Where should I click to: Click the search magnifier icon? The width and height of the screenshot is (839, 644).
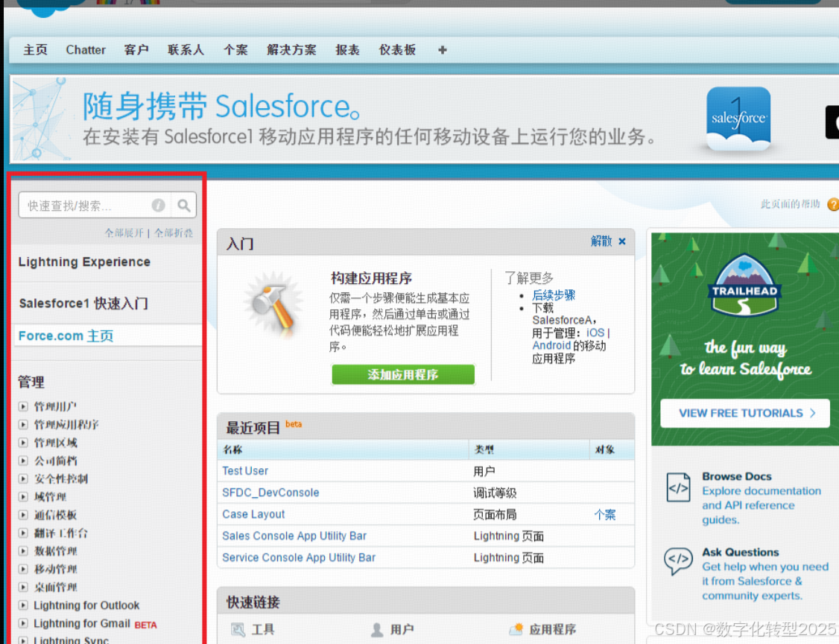pyautogui.click(x=183, y=205)
